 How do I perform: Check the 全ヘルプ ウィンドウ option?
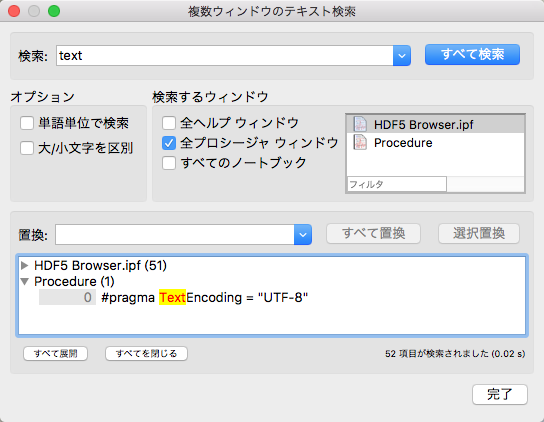click(x=169, y=123)
